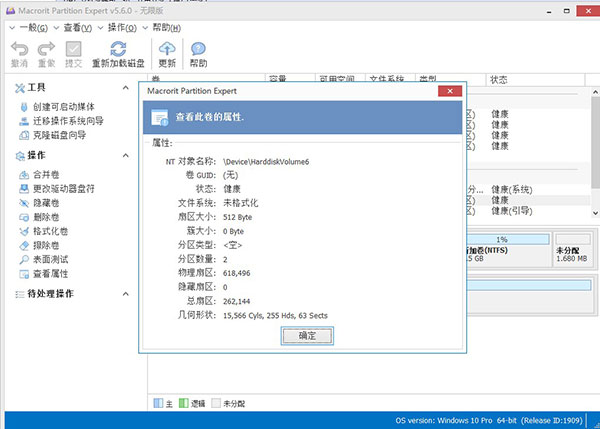The image size is (600, 429).
Task: Collapse the 操作 section chevron
Action: (x=126, y=155)
